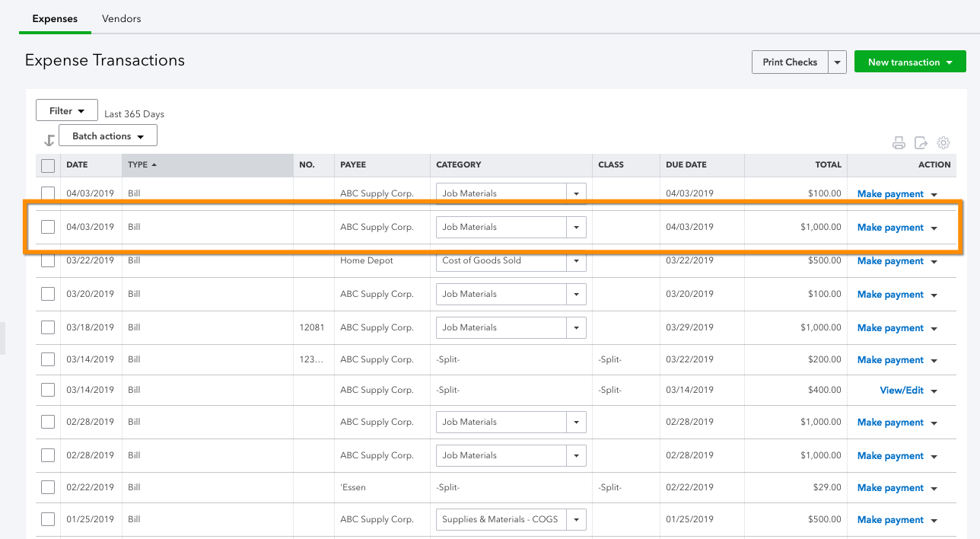
Task: Click Make payment for the 04/03/2019 $100.00 bill
Action: point(890,194)
